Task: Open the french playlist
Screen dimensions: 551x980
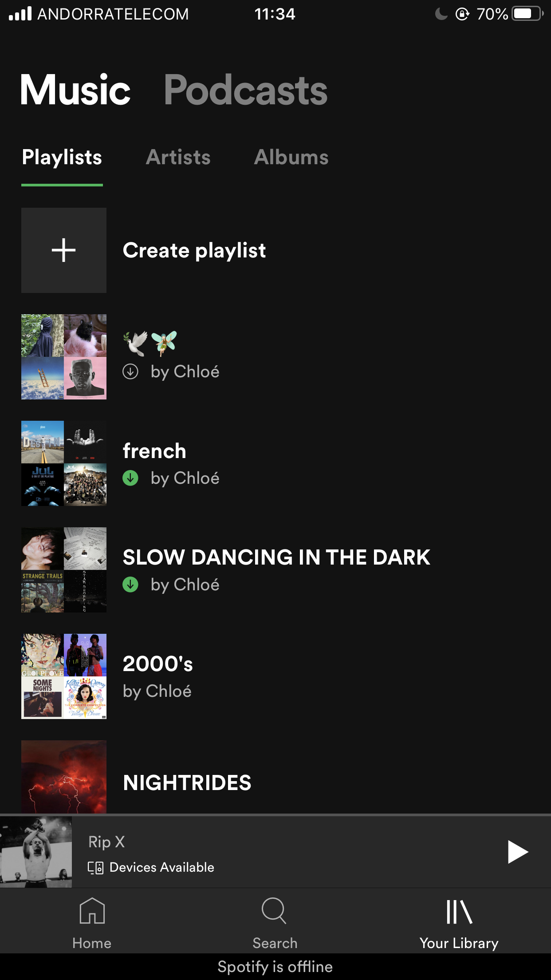Action: click(275, 463)
